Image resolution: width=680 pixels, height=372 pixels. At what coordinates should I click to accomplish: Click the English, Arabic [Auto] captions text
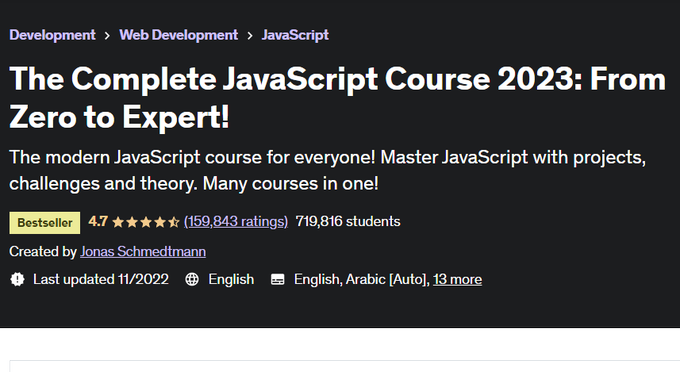362,279
